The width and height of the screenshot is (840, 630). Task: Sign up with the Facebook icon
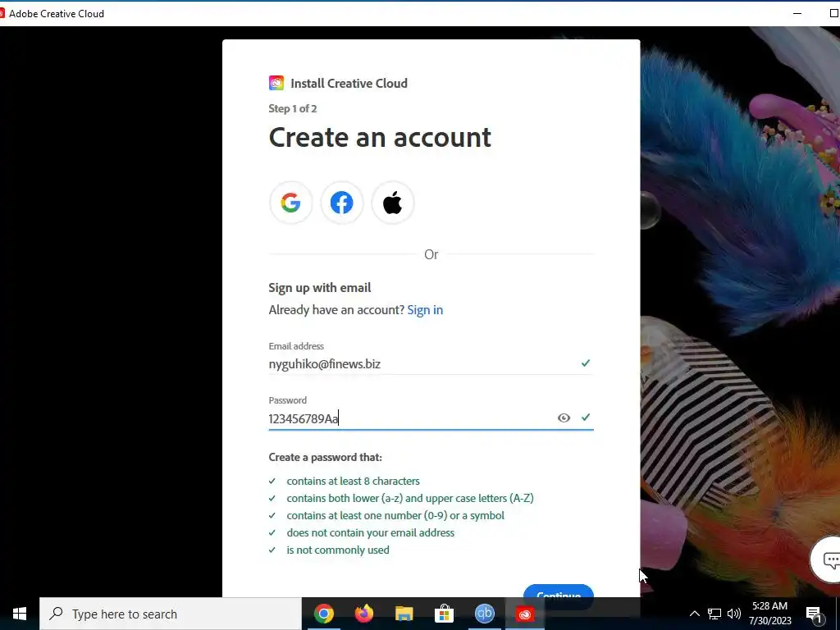[x=342, y=203]
